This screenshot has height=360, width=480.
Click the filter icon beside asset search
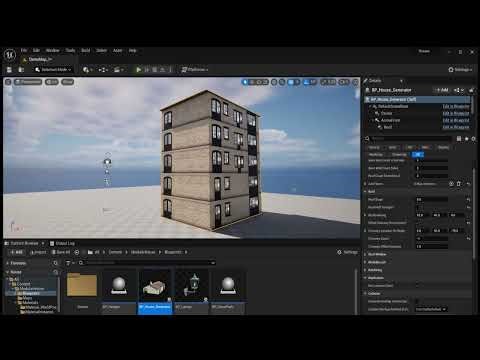(x=70, y=263)
